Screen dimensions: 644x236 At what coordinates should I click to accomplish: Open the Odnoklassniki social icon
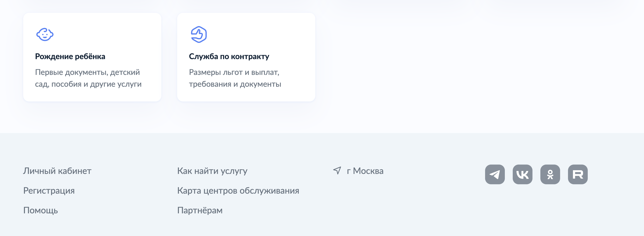pos(550,174)
